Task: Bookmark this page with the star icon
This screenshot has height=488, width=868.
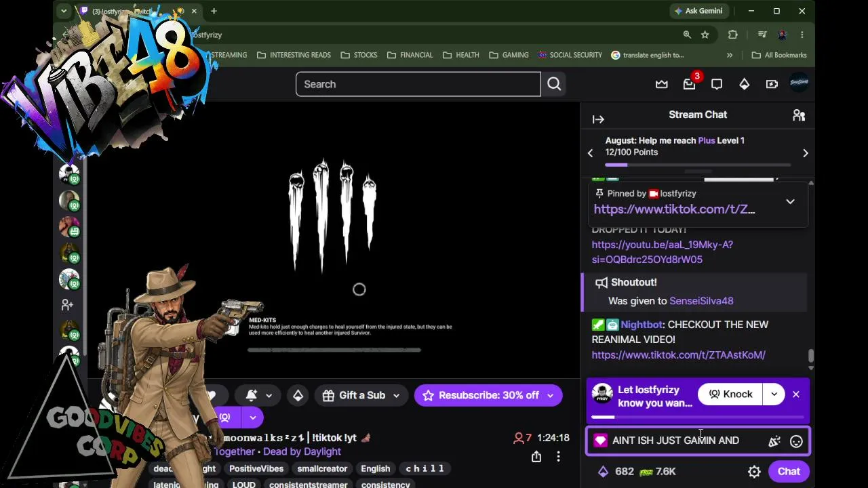Action: 705,35
